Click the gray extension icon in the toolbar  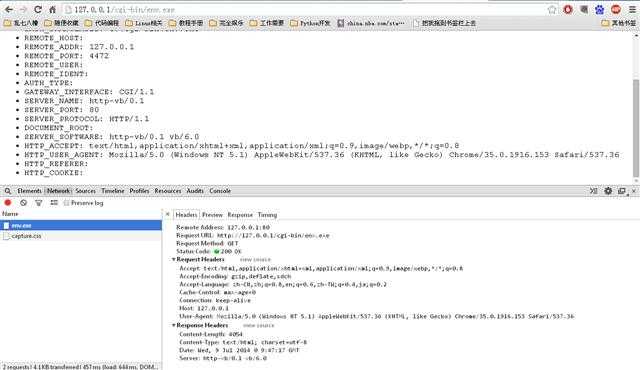(x=584, y=9)
